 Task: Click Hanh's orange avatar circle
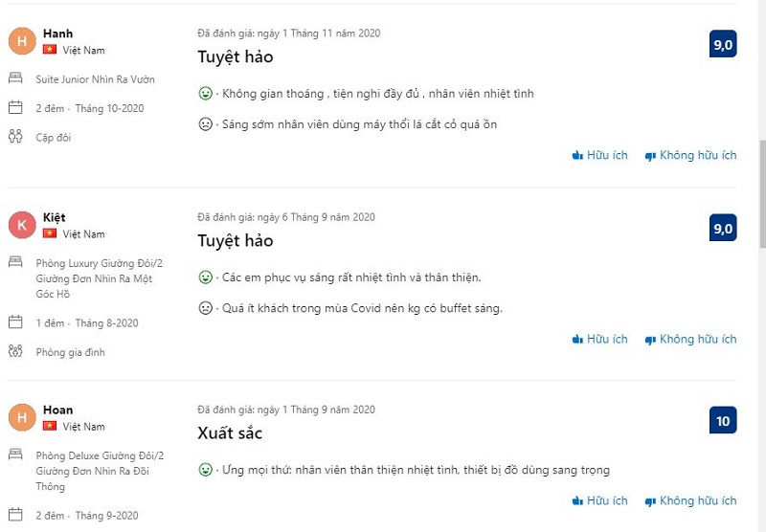click(x=22, y=41)
